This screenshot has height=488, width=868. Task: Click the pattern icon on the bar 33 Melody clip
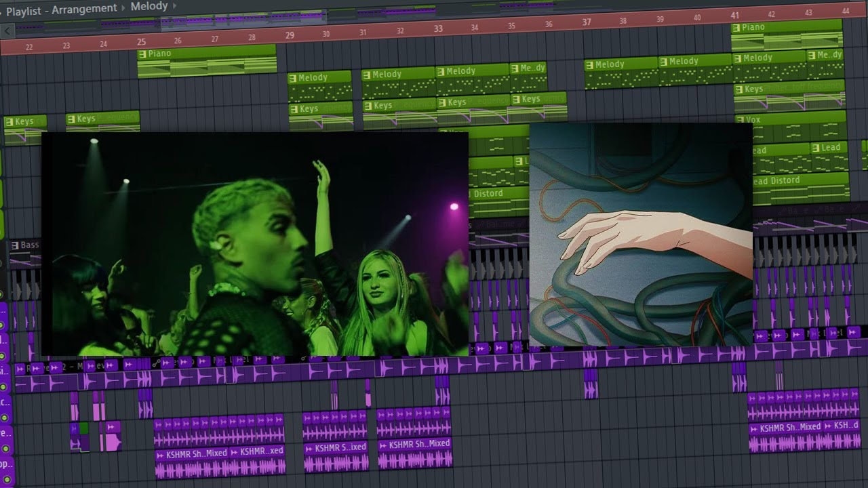441,71
